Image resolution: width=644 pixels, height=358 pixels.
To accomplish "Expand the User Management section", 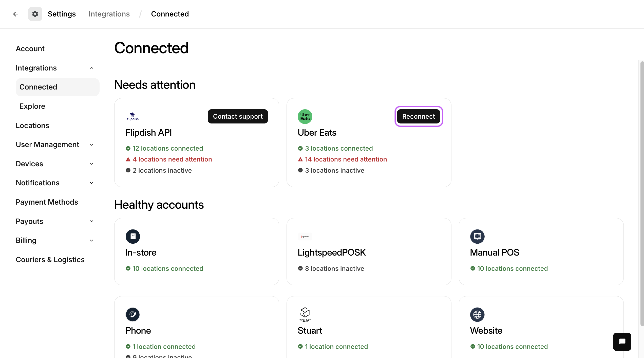I will point(91,145).
